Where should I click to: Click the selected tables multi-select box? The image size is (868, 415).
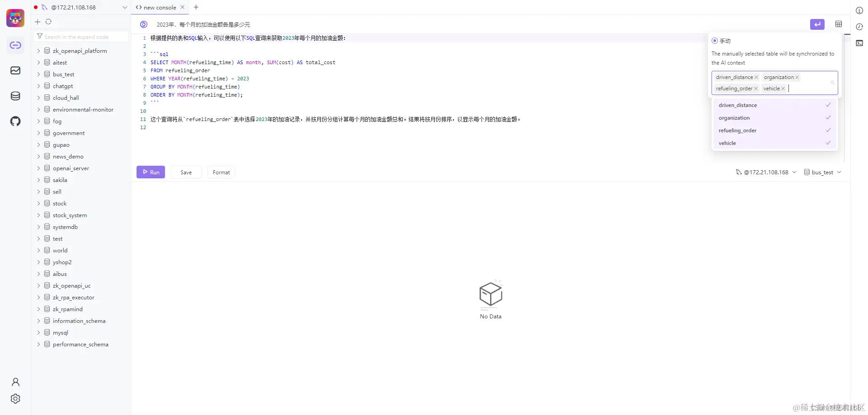click(x=774, y=83)
